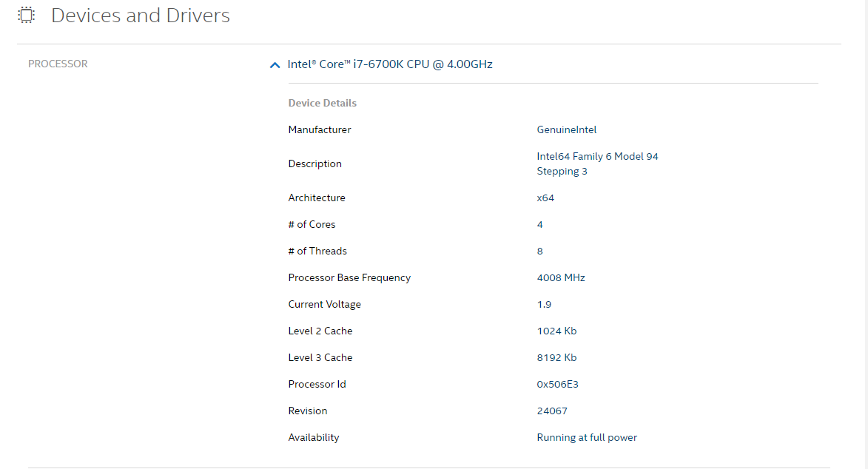This screenshot has height=469, width=868.
Task: Select Intel64 Family 6 Model 94 text
Action: [597, 156]
